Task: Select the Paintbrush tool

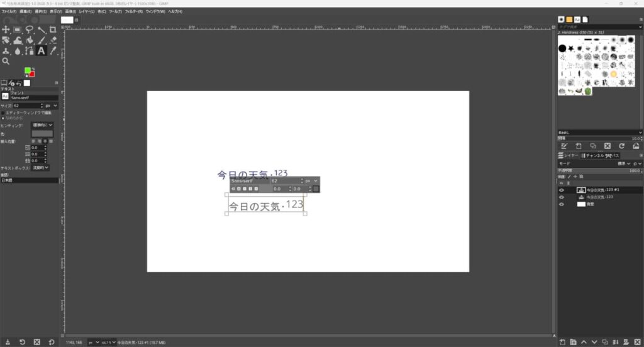Action: point(41,40)
